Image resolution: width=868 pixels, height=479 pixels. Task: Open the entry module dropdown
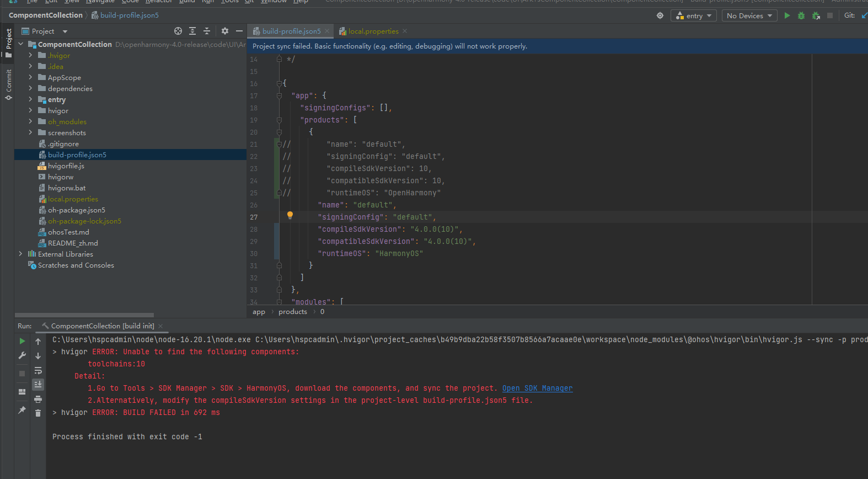click(694, 15)
